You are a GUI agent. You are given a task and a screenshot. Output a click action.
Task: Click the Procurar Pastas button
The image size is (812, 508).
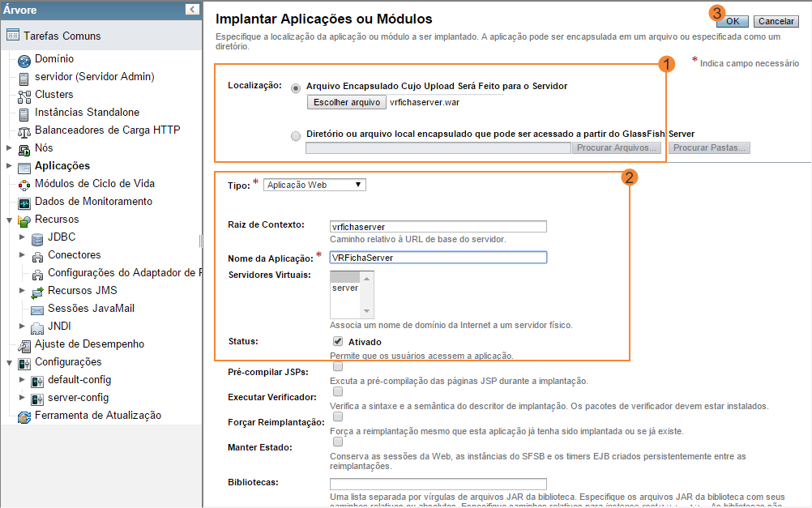709,147
